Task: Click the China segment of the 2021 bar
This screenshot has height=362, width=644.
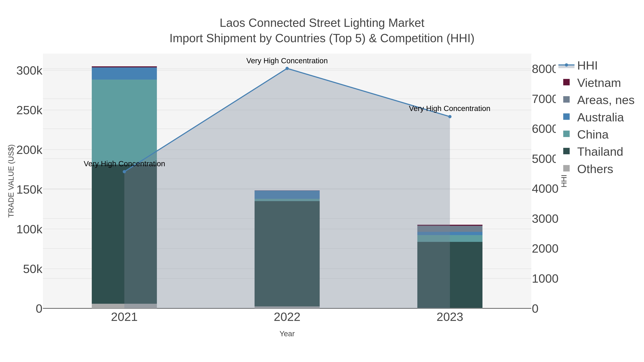Action: (124, 122)
